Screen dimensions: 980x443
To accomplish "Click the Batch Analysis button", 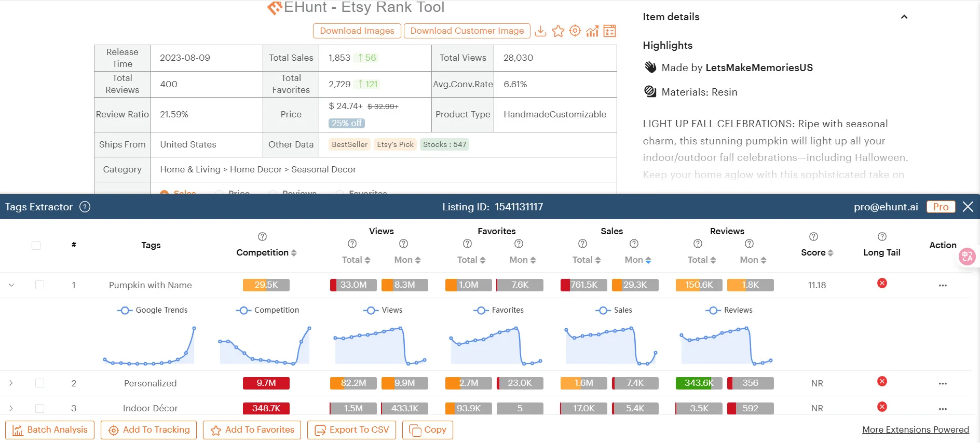I will [x=50, y=430].
